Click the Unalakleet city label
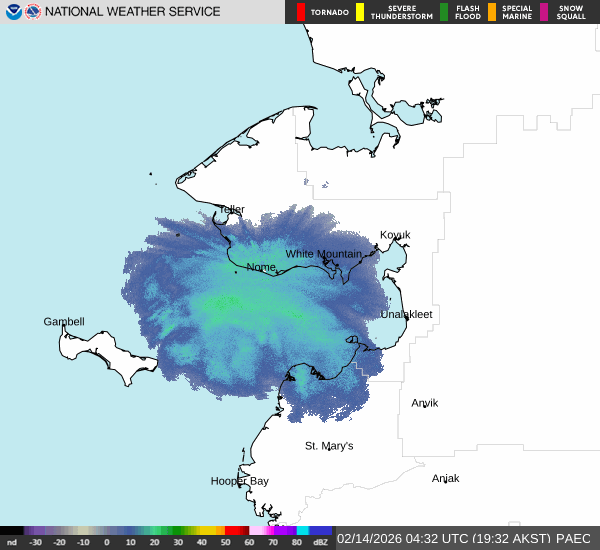600x550 pixels. click(406, 314)
